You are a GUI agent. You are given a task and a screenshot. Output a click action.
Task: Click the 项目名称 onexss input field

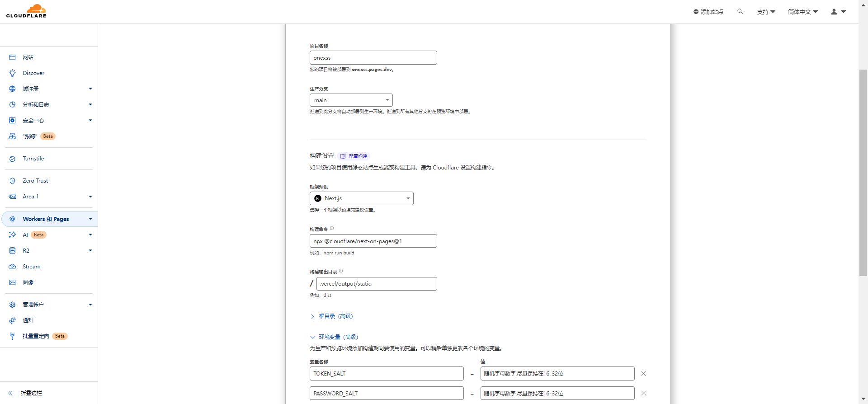[x=373, y=58]
